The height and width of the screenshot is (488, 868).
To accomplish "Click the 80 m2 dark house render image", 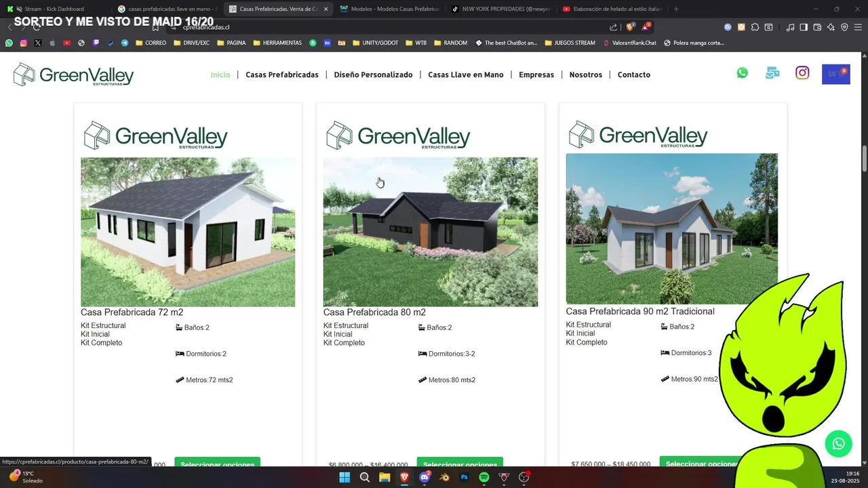I will [x=431, y=232].
